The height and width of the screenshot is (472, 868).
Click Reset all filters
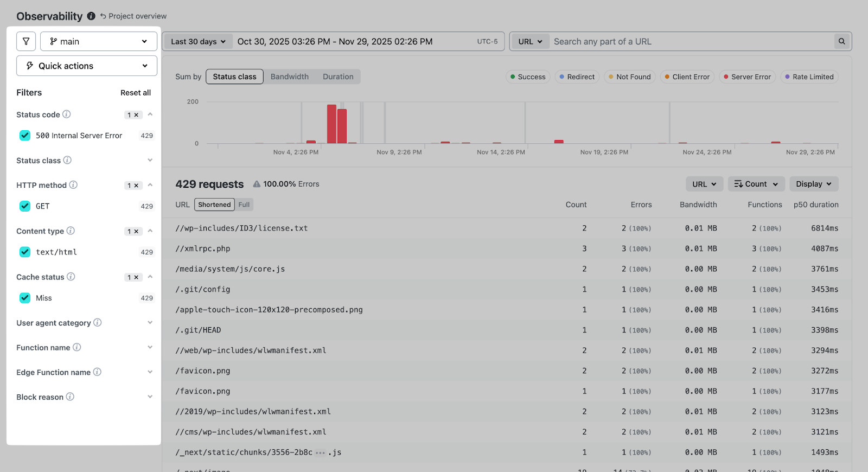[136, 93]
